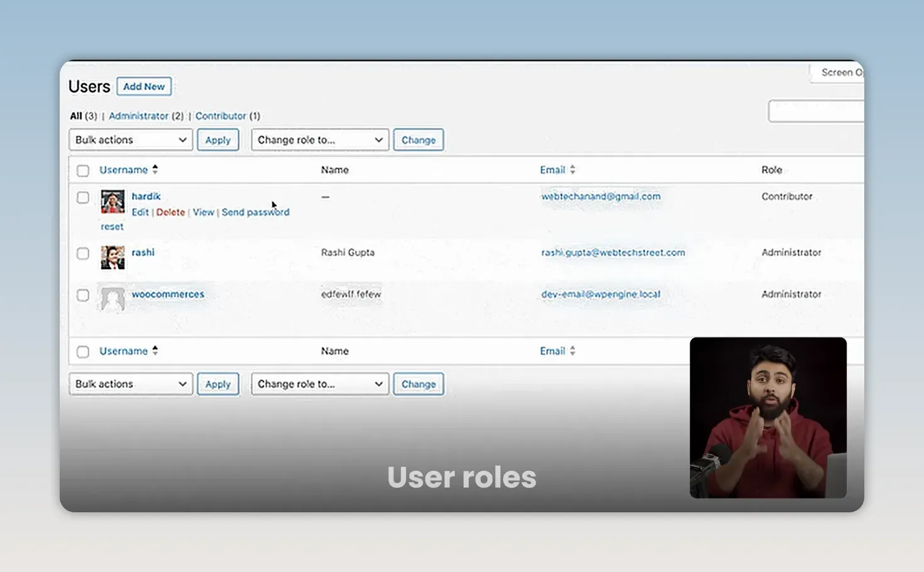The width and height of the screenshot is (924, 572).
Task: Click the Add New user button
Action: coord(144,86)
